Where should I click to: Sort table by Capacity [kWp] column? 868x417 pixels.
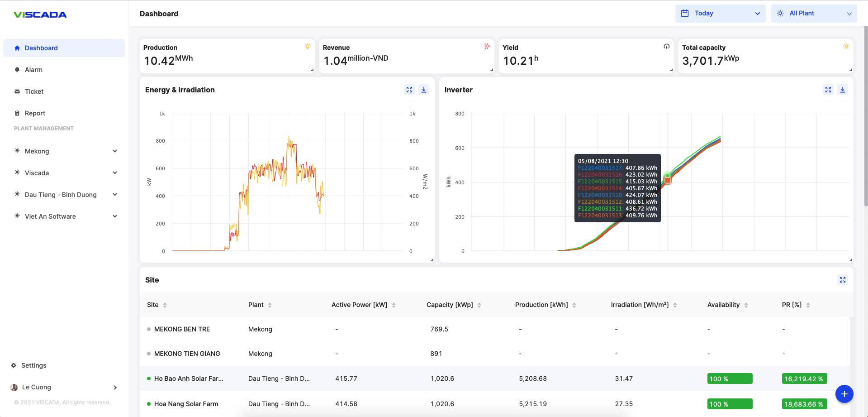(x=479, y=305)
